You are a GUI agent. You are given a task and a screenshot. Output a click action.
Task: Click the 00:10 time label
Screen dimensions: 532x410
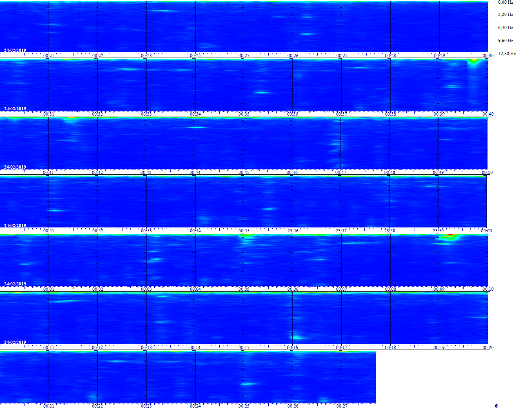488,289
